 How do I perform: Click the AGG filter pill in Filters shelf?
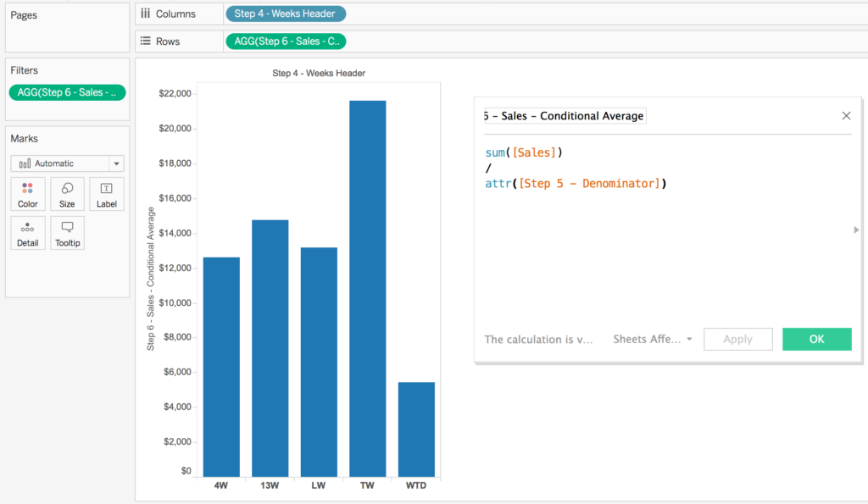(x=67, y=92)
